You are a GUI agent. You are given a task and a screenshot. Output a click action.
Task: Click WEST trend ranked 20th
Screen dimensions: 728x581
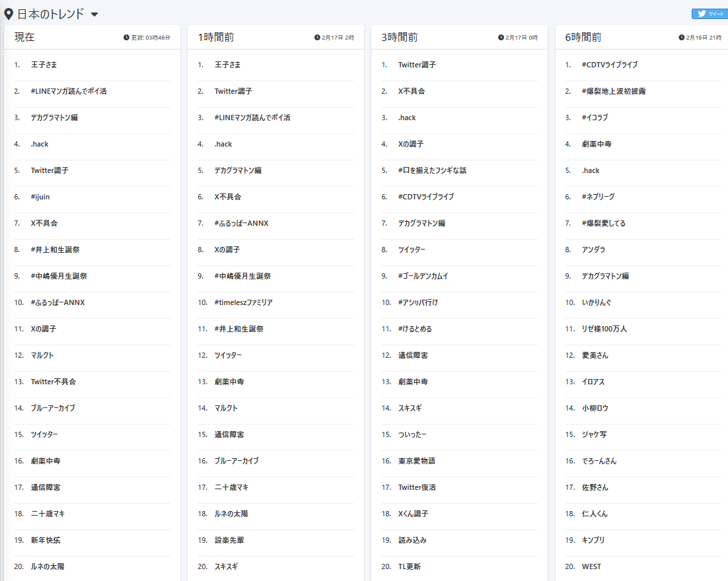pos(591,566)
